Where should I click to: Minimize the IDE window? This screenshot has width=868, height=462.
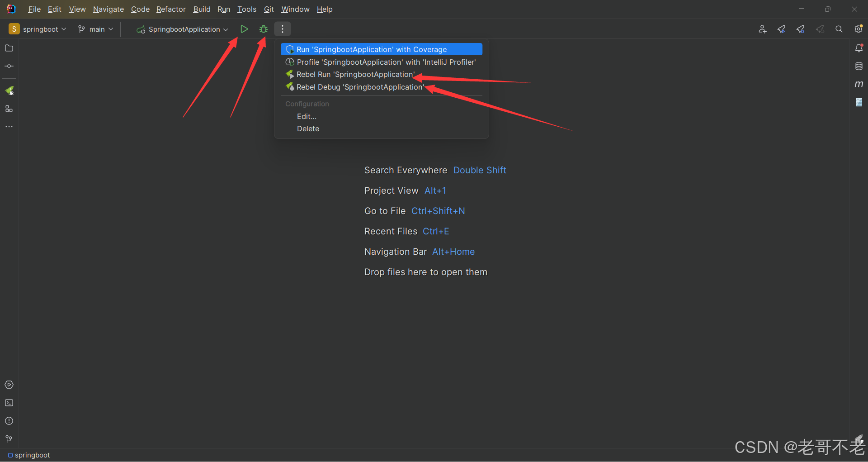pos(802,9)
